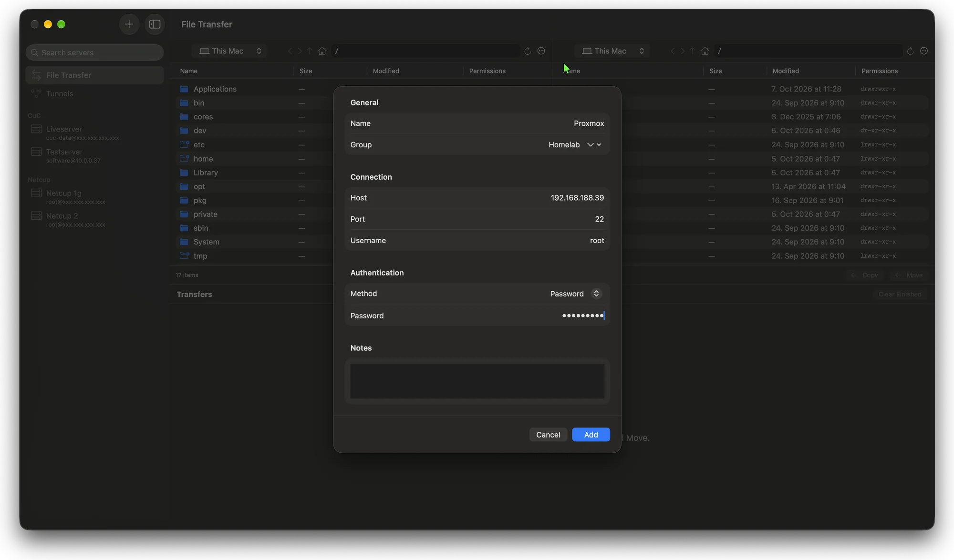Click the Netcup 2 server icon

[x=36, y=216]
